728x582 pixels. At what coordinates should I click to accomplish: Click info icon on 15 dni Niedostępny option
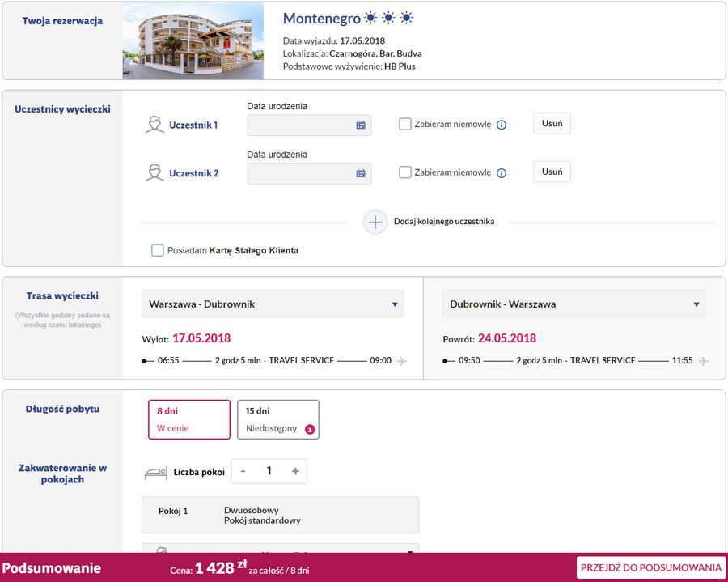point(310,429)
